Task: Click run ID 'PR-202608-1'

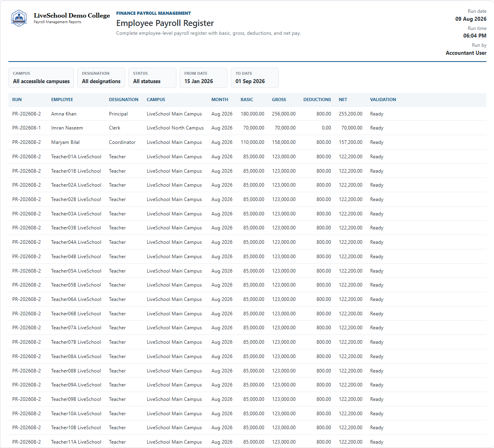Action: click(x=26, y=128)
